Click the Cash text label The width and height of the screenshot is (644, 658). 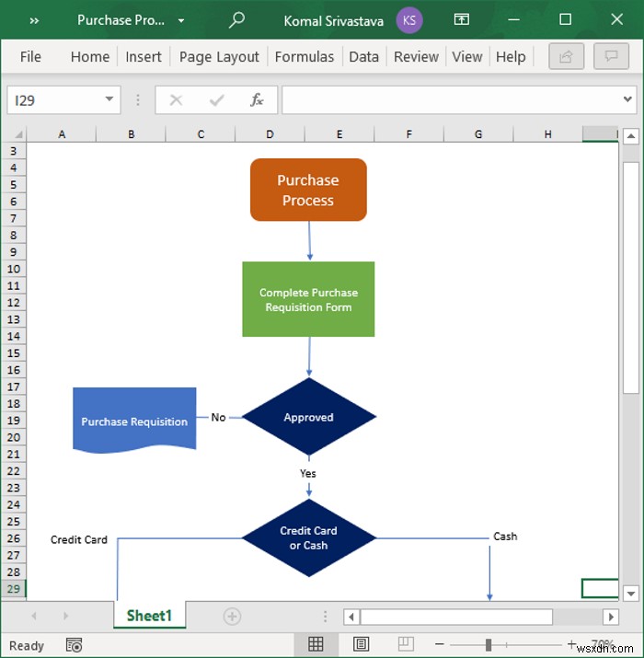point(505,537)
